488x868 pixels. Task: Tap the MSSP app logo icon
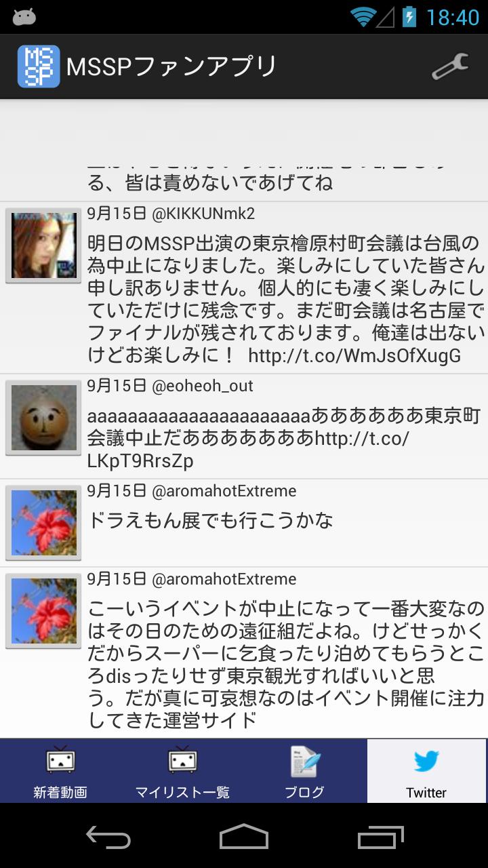pos(39,66)
